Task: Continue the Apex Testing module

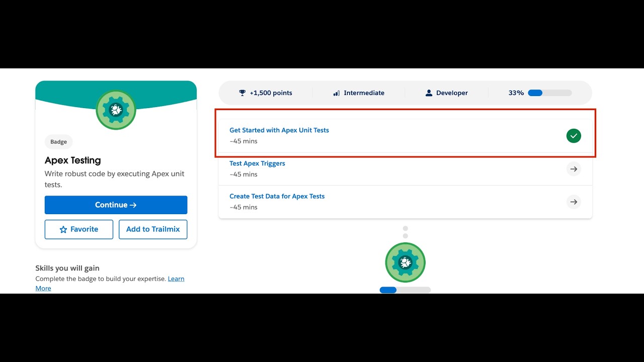Action: coord(116,205)
